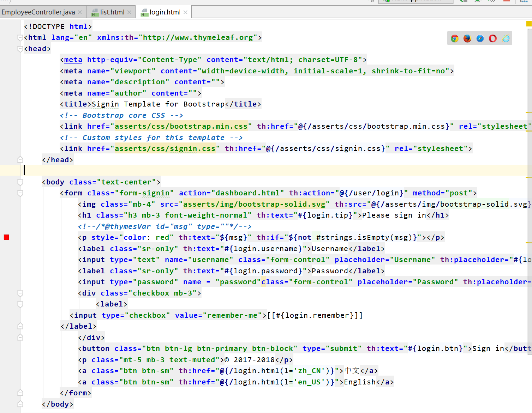Open preview in Chrome browser icon
532x413 pixels.
pos(455,38)
